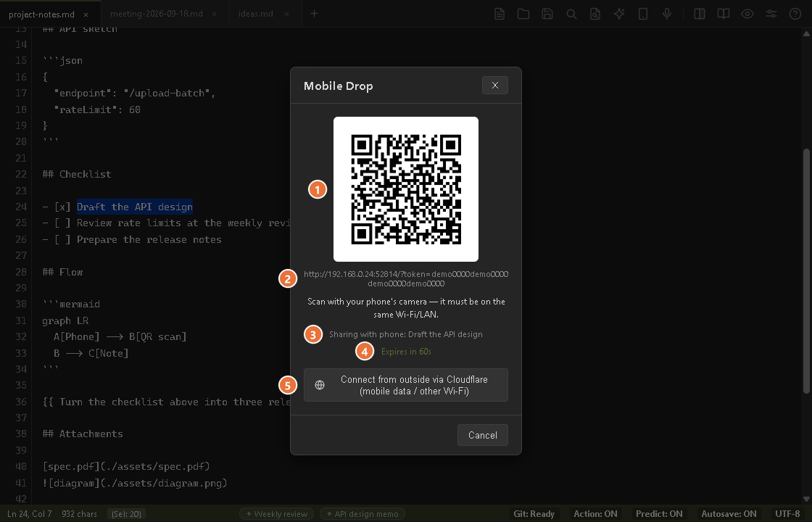Screen dimensions: 812x522
Task: Click the '```json' line 15
Action: [x=62, y=61]
